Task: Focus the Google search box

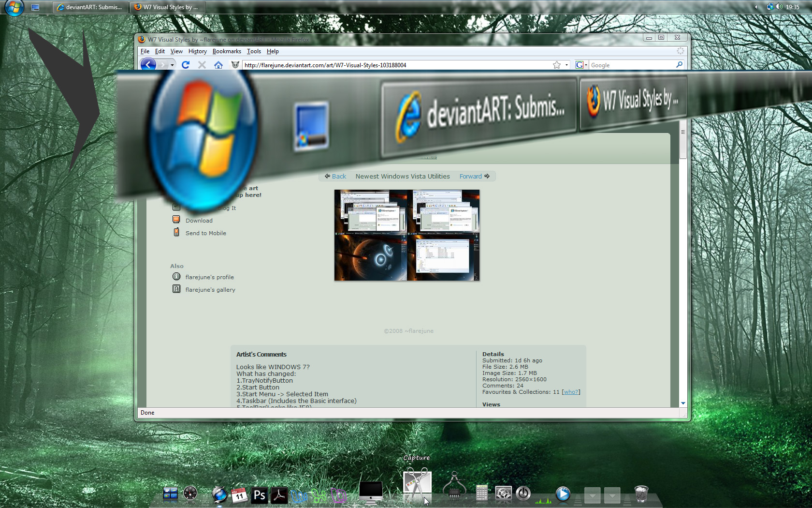Action: click(x=632, y=65)
